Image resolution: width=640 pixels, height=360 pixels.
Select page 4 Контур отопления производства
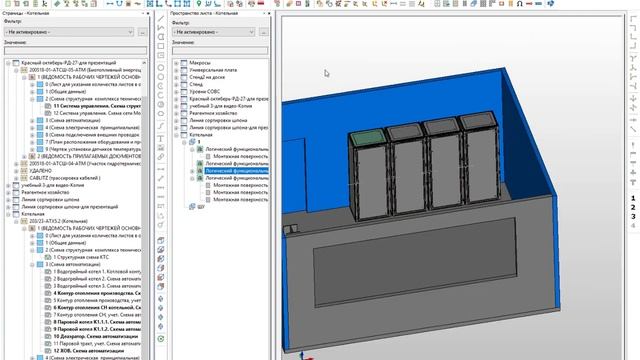click(x=97, y=293)
